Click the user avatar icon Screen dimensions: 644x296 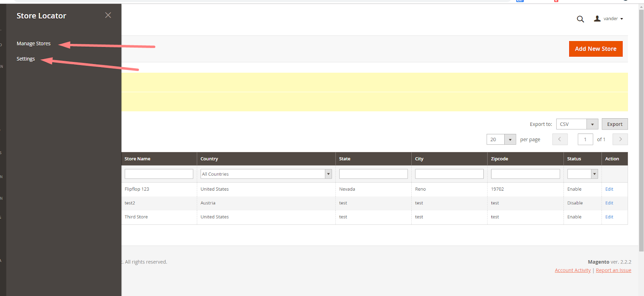coord(597,18)
